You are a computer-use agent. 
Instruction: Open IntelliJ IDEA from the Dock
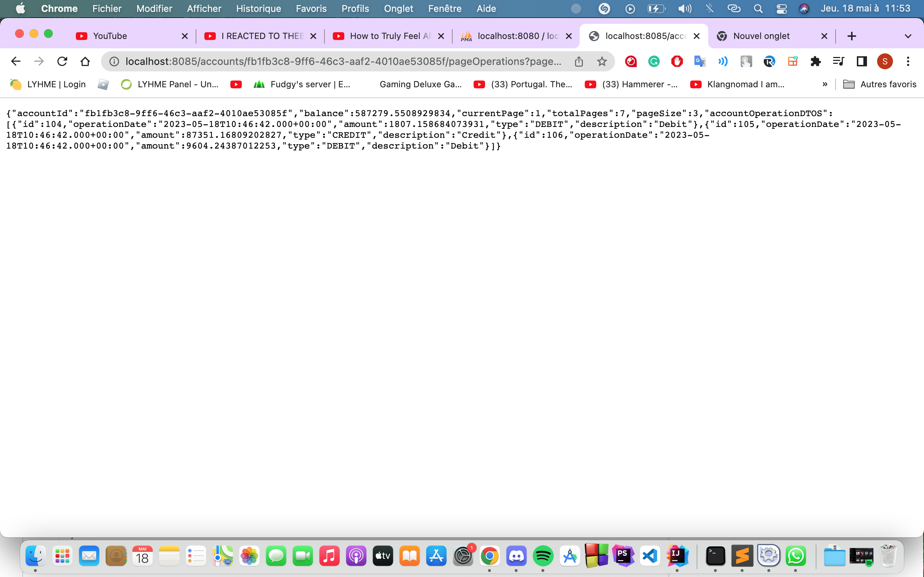(677, 556)
